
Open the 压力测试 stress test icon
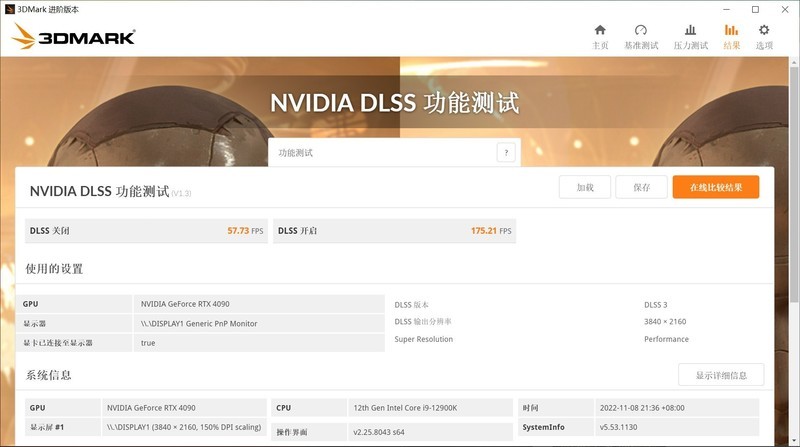pyautogui.click(x=690, y=31)
